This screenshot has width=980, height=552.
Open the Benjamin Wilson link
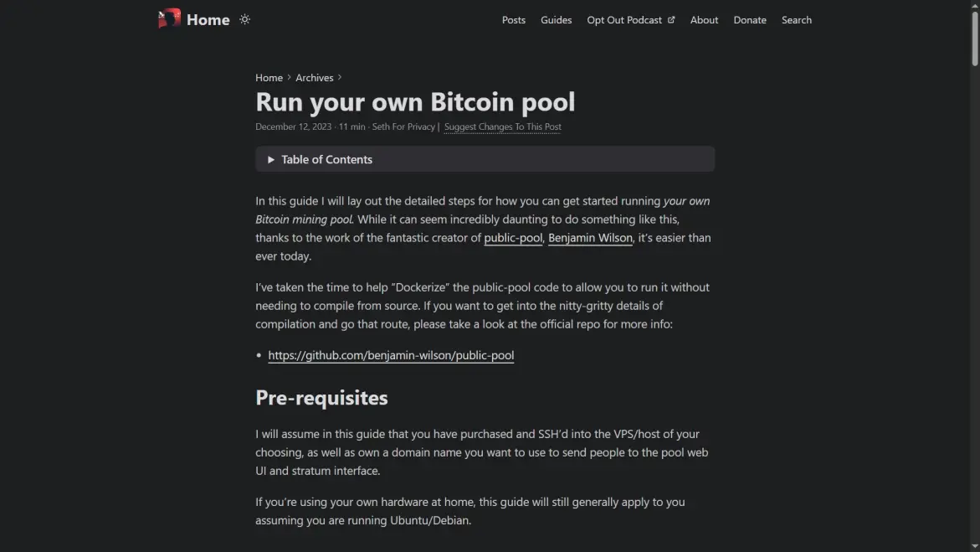[x=590, y=238]
